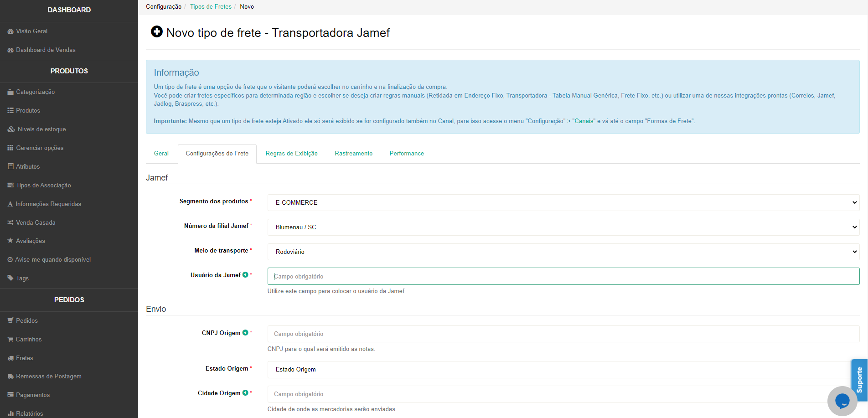
Task: Click the Níveis de estoque cubes icon
Action: coord(11,129)
